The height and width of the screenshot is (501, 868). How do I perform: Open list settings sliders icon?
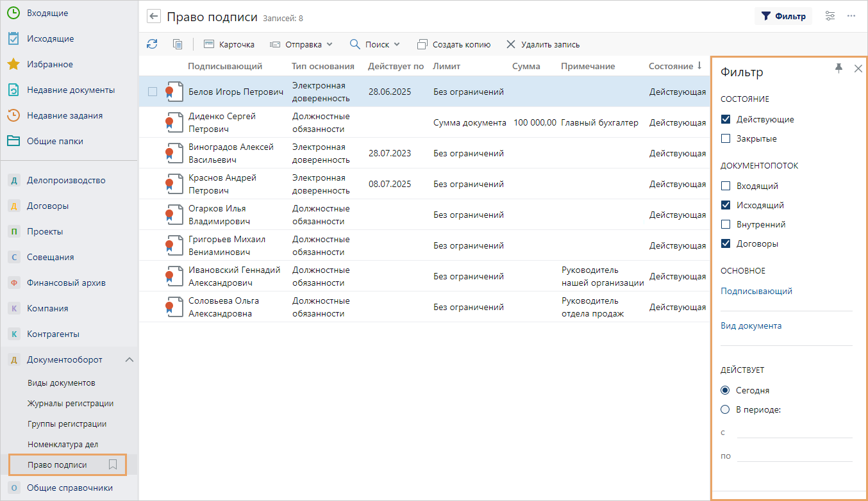coord(830,16)
